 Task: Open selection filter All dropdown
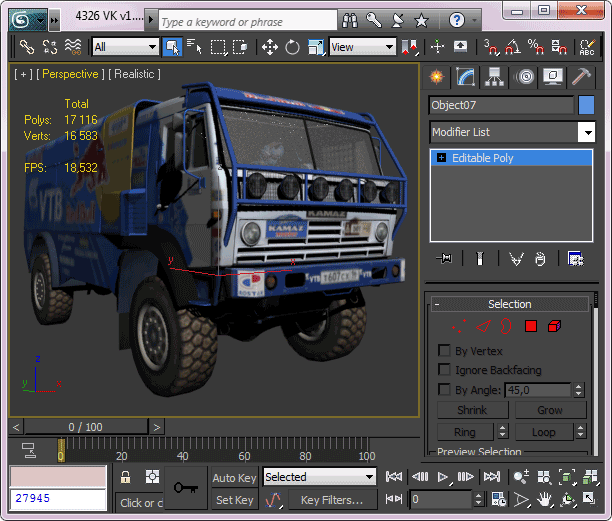click(x=126, y=47)
